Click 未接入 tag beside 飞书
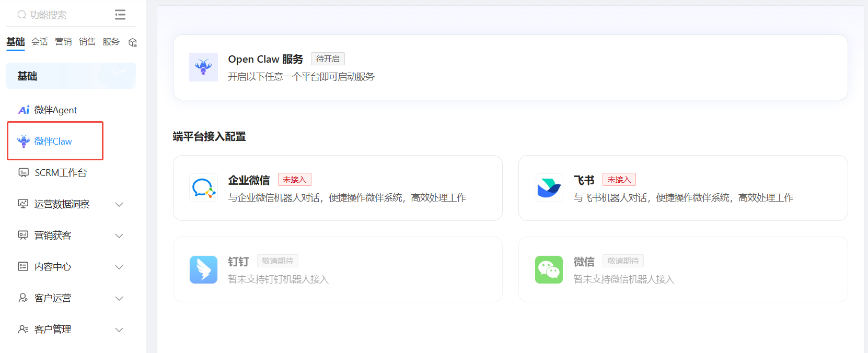Screen dimensions: 868x353 pyautogui.click(x=619, y=180)
